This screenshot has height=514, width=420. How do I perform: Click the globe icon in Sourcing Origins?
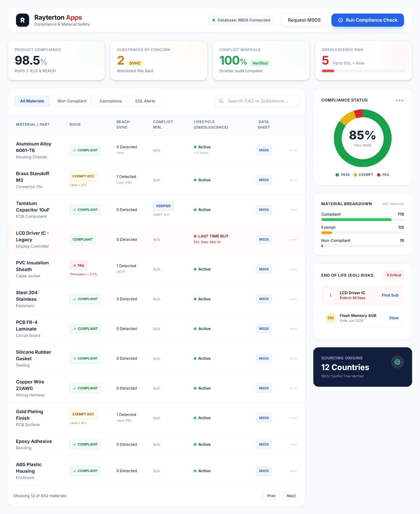point(397,362)
